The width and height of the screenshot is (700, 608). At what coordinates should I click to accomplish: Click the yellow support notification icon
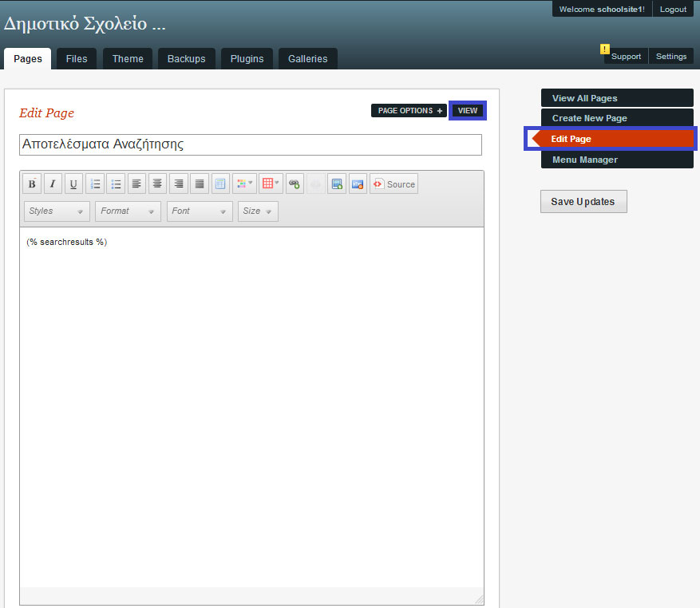coord(605,49)
